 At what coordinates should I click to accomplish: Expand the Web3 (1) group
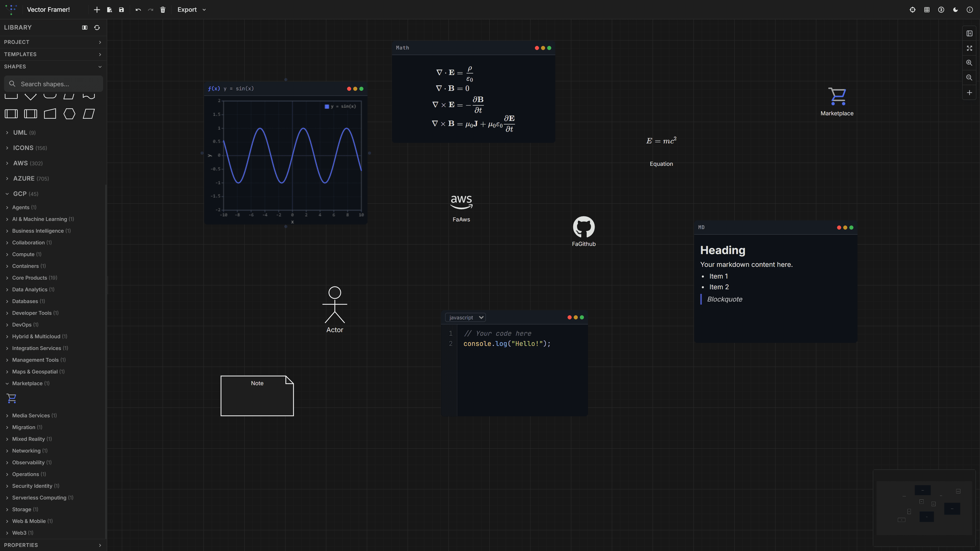tap(53, 533)
